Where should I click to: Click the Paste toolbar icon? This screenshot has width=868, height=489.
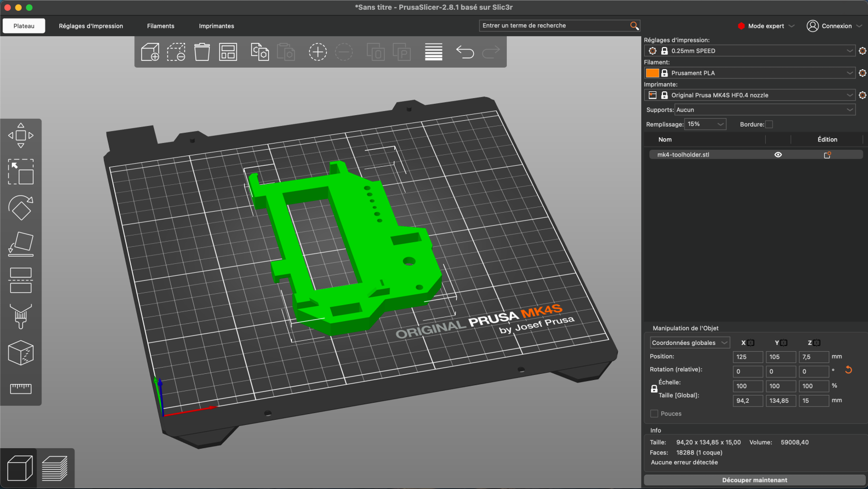click(x=286, y=52)
